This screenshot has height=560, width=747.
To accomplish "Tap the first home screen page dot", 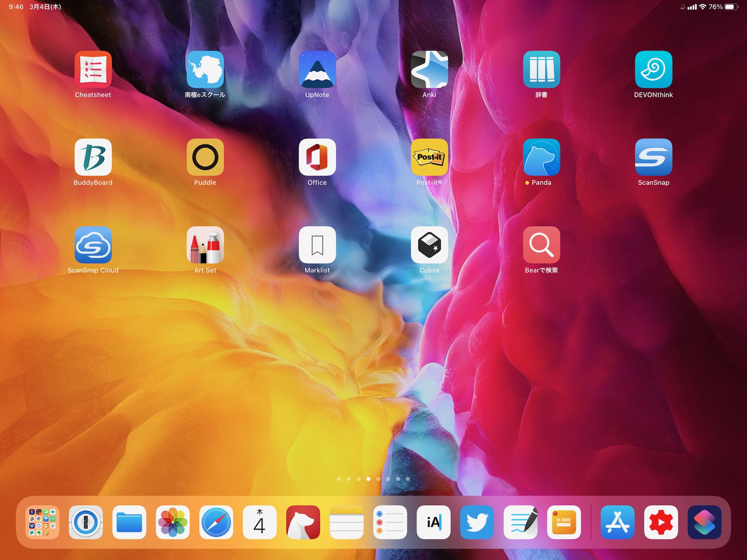I will coord(339,479).
